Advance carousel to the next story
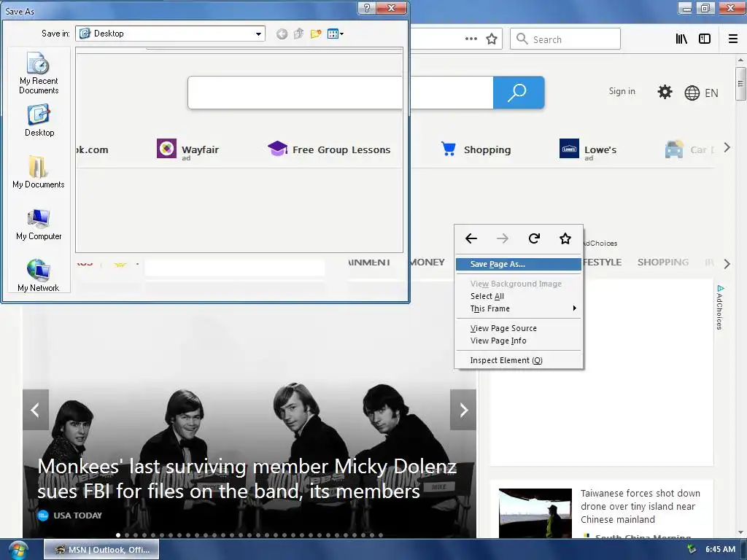The width and height of the screenshot is (747, 560). tap(463, 410)
